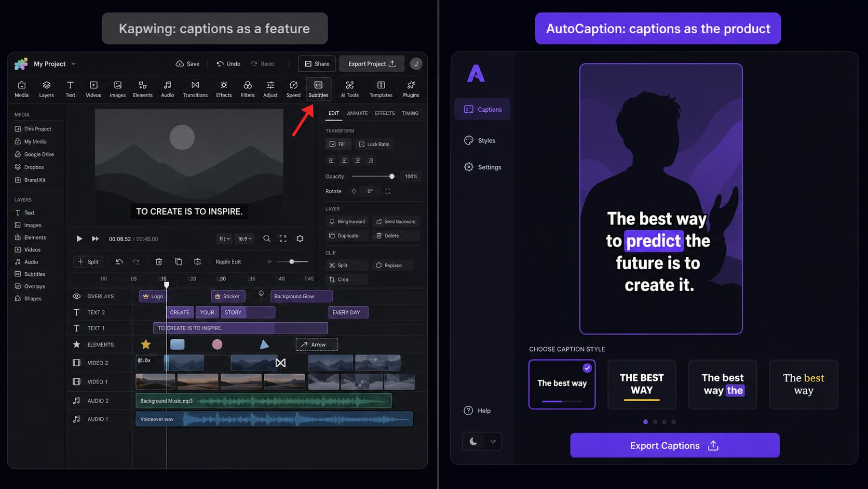The width and height of the screenshot is (868, 489).
Task: Open the Fit zoom dropdown
Action: pyautogui.click(x=224, y=239)
